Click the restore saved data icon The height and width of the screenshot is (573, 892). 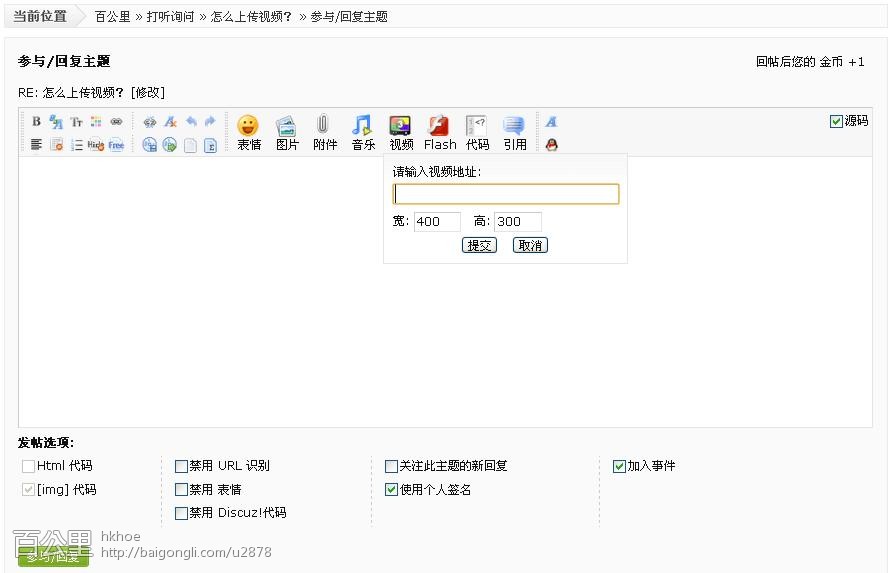coord(170,145)
